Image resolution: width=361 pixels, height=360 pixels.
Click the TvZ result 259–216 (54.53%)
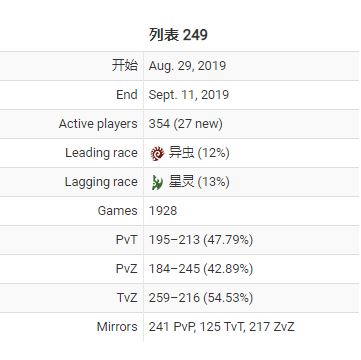click(x=201, y=298)
